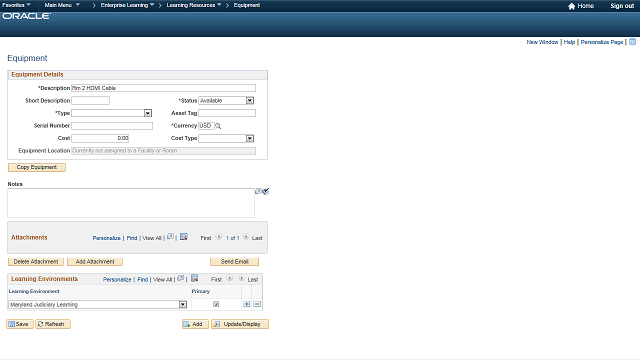The width and height of the screenshot is (640, 360).
Task: Open Enterprise Learning breadcrumb menu
Action: pyautogui.click(x=127, y=5)
